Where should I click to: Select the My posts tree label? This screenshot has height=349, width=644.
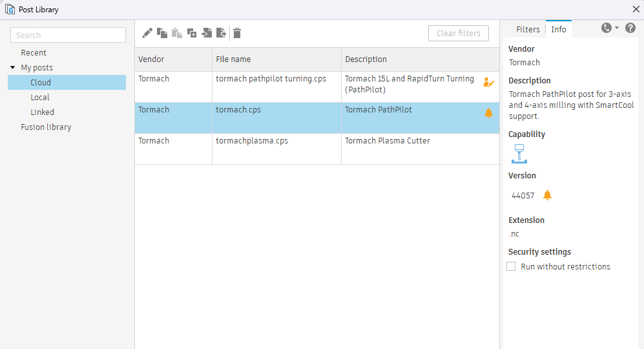click(x=37, y=67)
